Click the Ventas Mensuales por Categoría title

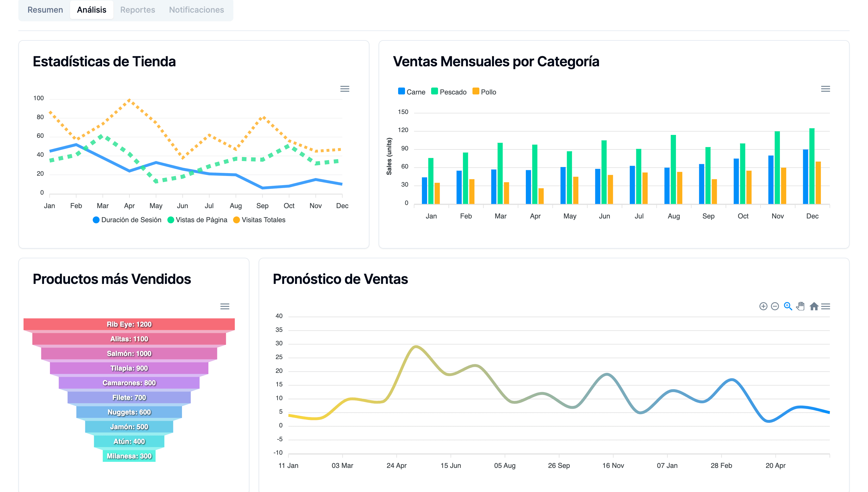tap(496, 61)
